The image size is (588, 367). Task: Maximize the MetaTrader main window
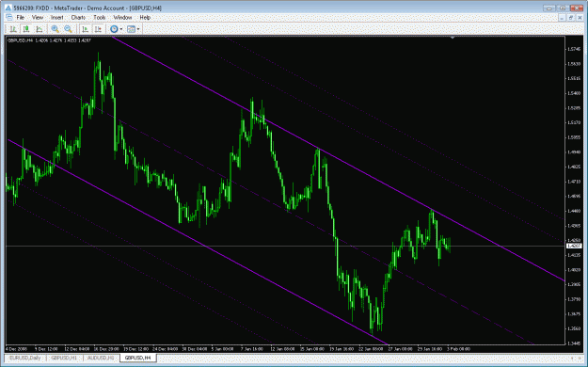[563, 8]
